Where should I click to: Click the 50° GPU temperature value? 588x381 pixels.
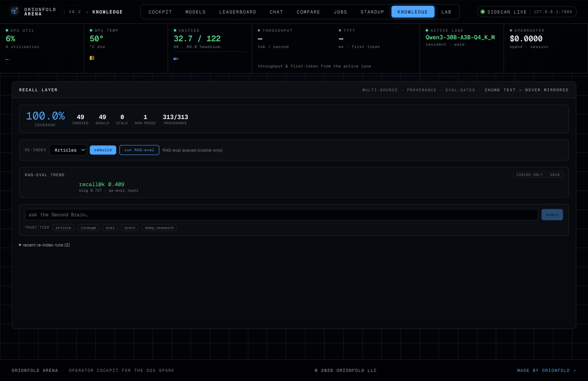coord(97,38)
